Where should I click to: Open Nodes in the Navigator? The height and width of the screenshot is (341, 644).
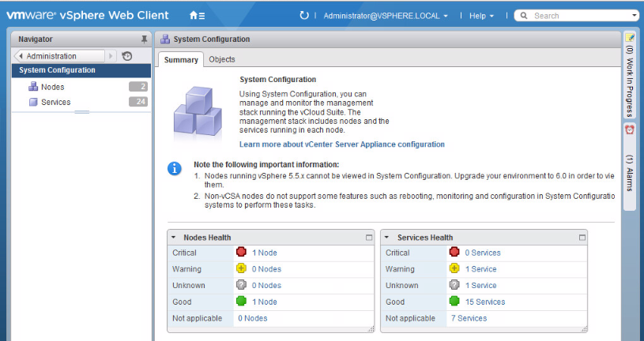click(53, 87)
